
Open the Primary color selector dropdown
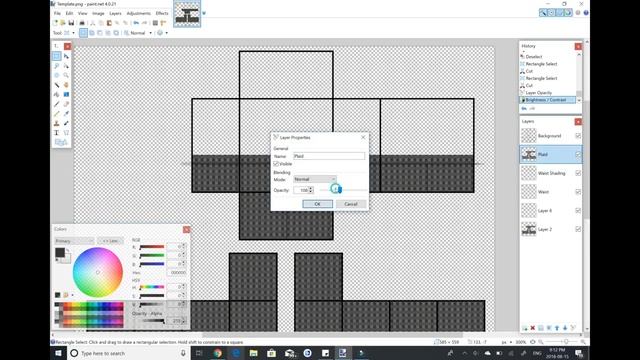pyautogui.click(x=74, y=241)
